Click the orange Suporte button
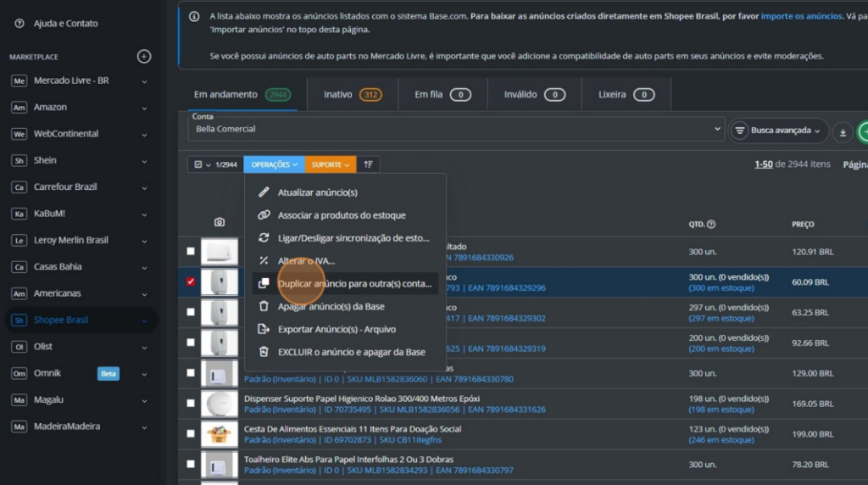The width and height of the screenshot is (868, 485). (330, 164)
